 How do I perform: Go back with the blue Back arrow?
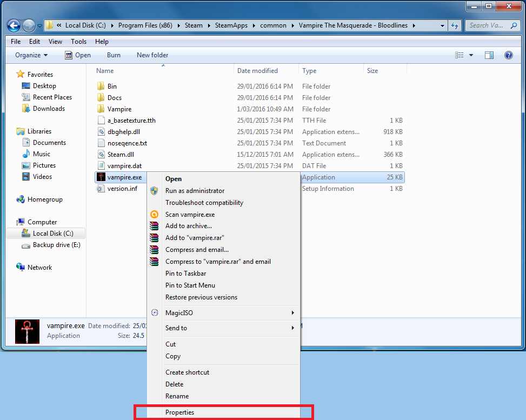pos(14,25)
